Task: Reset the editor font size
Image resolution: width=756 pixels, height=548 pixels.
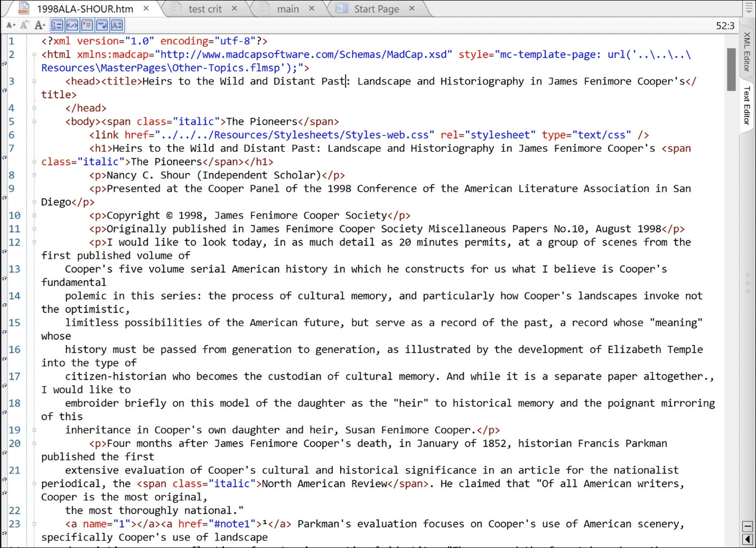Action: pos(24,25)
